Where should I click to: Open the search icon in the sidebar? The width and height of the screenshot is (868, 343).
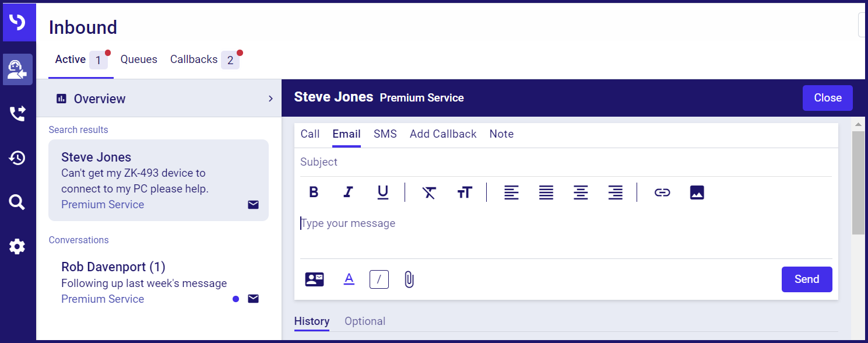[x=17, y=202]
